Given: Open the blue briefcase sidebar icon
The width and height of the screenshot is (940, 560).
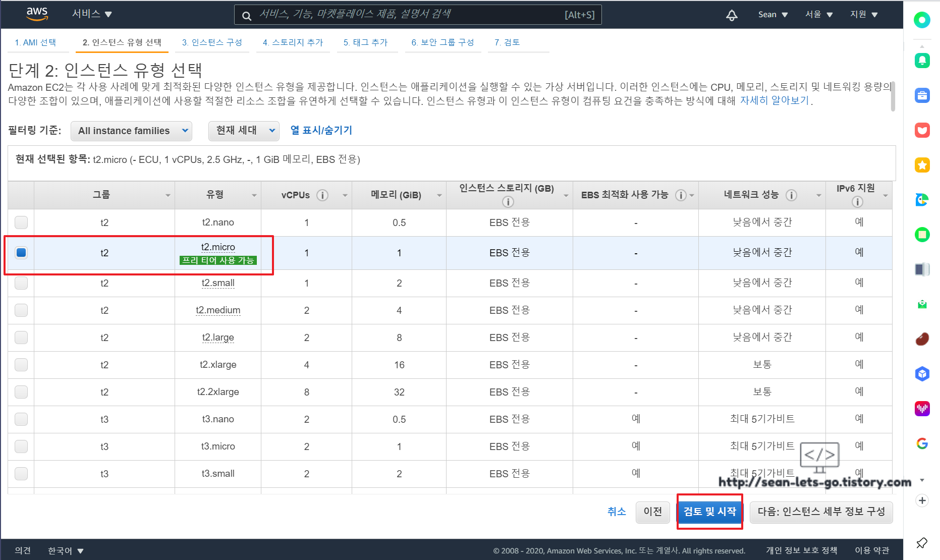Looking at the screenshot, I should click(922, 95).
